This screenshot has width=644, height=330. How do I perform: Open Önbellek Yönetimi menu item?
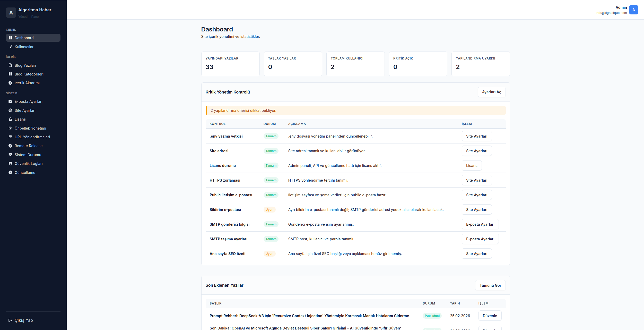click(30, 128)
